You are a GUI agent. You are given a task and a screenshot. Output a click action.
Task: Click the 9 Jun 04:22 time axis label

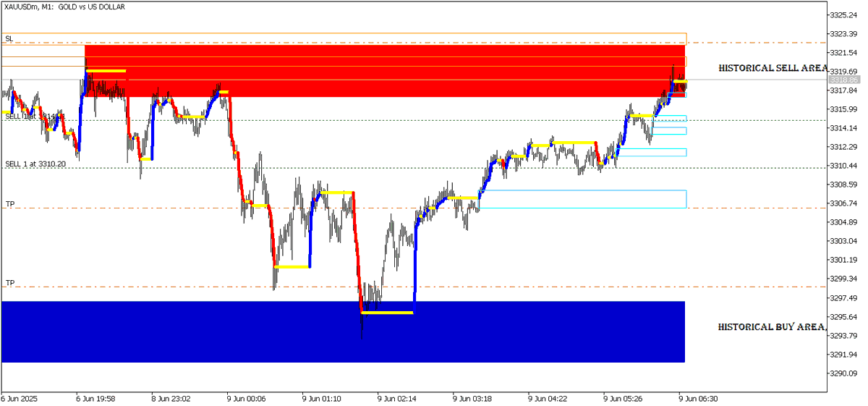[548, 398]
